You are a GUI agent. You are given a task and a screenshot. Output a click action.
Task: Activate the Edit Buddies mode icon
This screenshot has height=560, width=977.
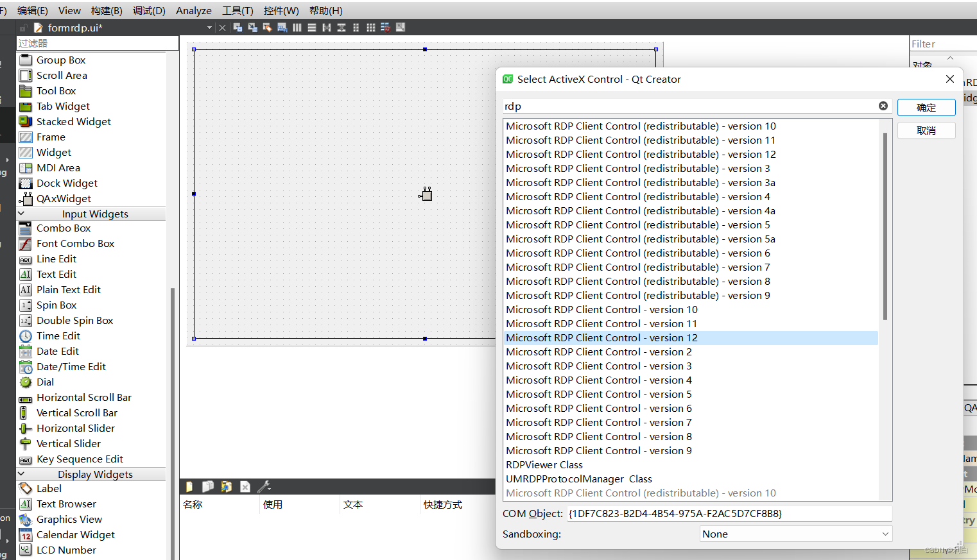(x=267, y=28)
